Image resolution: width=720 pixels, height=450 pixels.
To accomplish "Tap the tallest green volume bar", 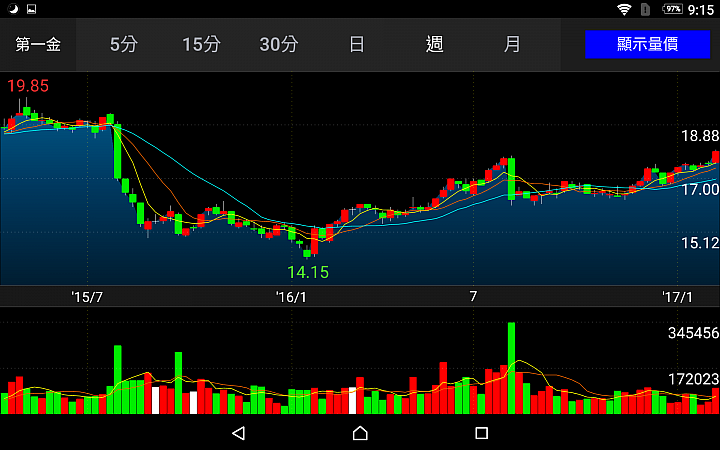I will (512, 368).
